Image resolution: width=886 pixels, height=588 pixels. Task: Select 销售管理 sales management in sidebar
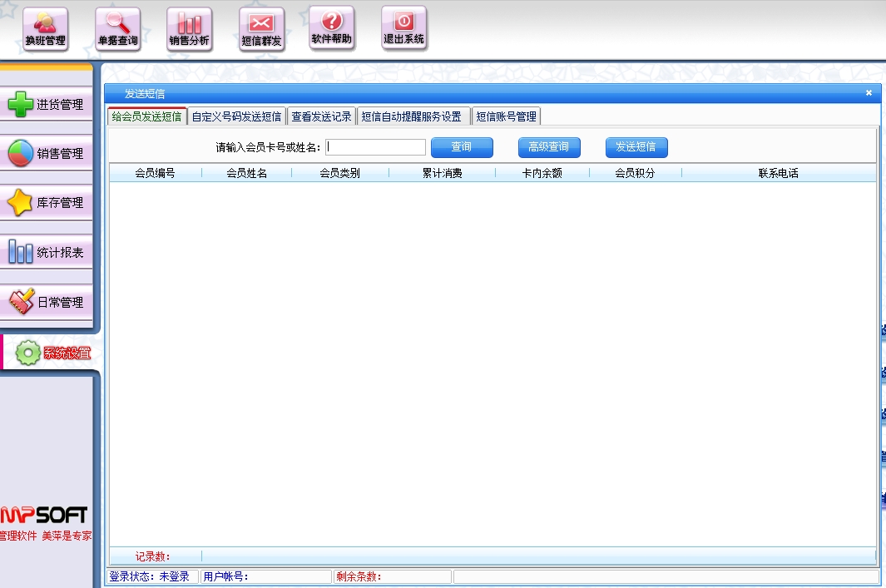(x=47, y=154)
